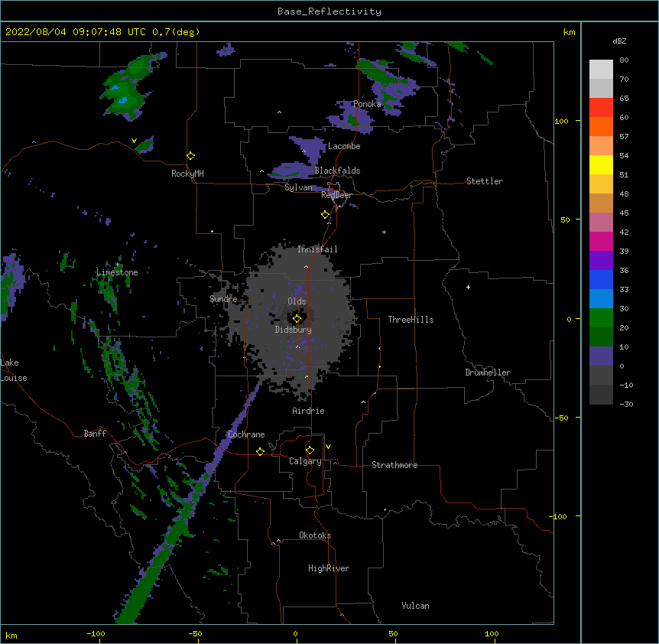Click the Olds city label

[297, 301]
